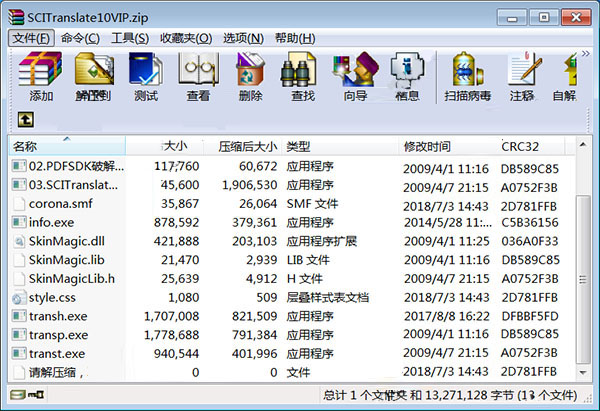600x411 pixels.
Task: Open the 工具(S) menu
Action: click(130, 38)
